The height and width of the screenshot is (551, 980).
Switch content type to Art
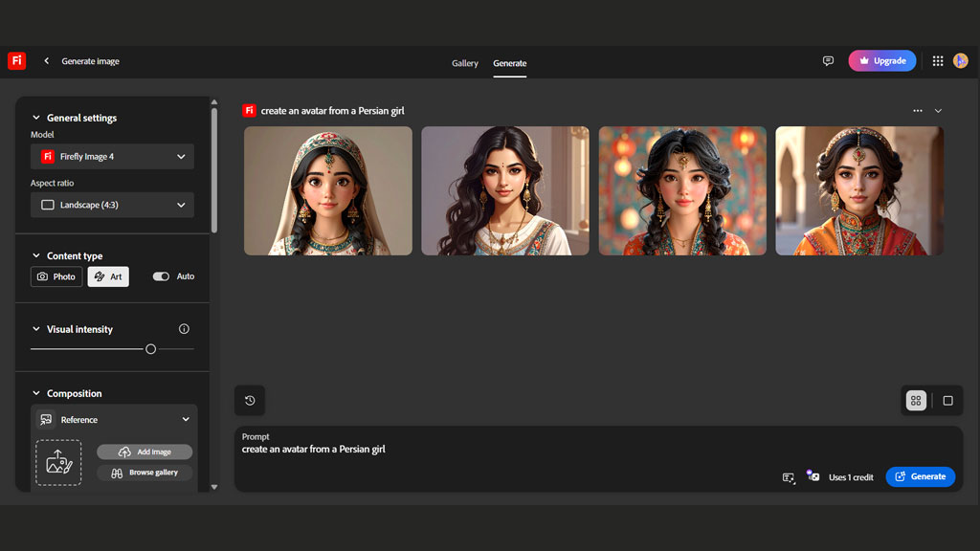(x=107, y=276)
